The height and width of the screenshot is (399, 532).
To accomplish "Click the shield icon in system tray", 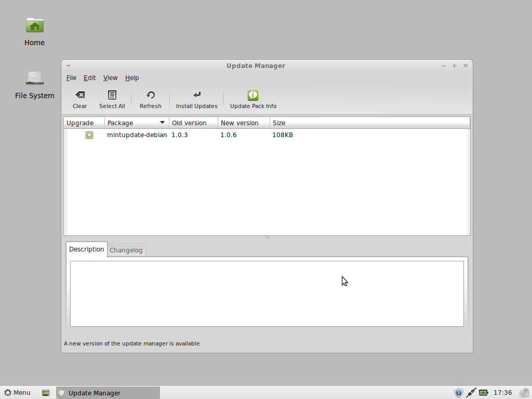I will (458, 393).
